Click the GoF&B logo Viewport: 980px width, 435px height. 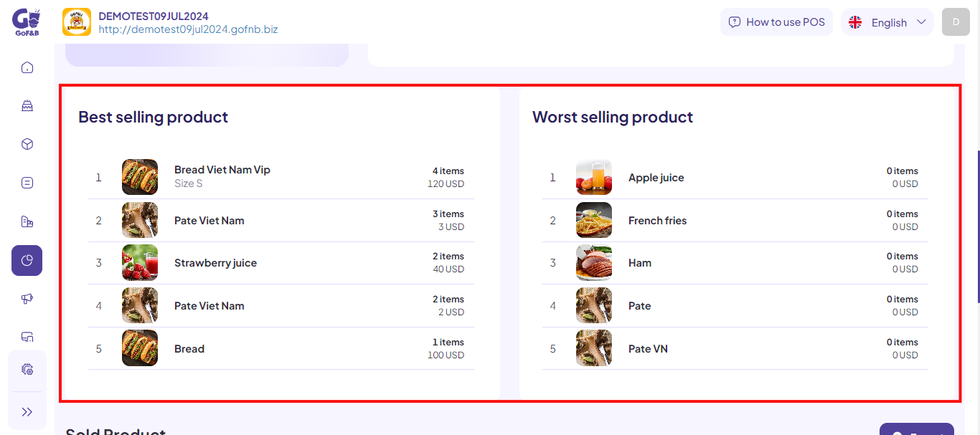27,23
